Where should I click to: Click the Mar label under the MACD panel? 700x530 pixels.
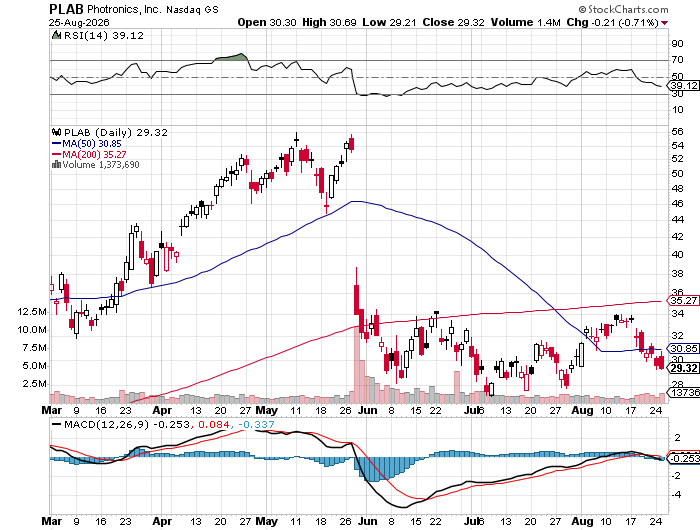(x=52, y=521)
